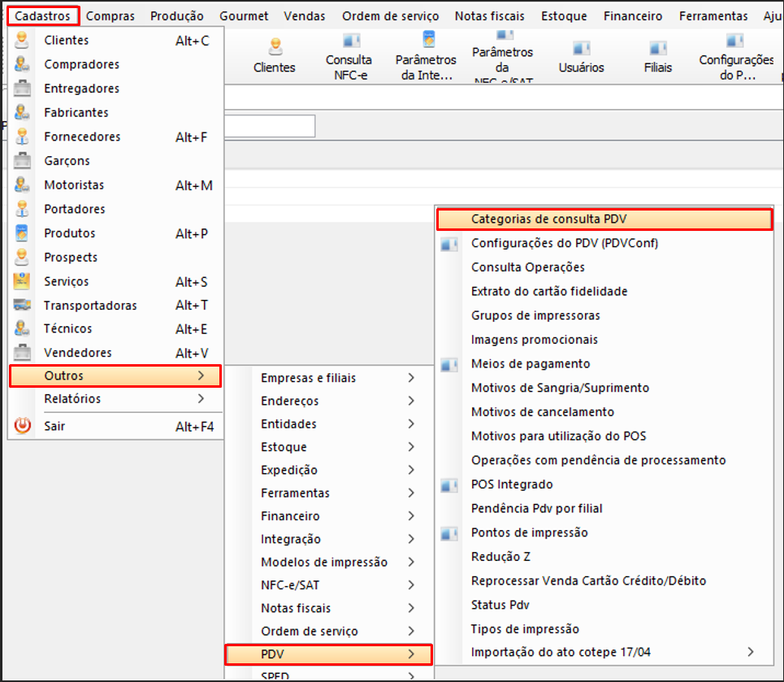Click the Serviços yellow icon
The height and width of the screenshot is (682, 784).
click(21, 281)
